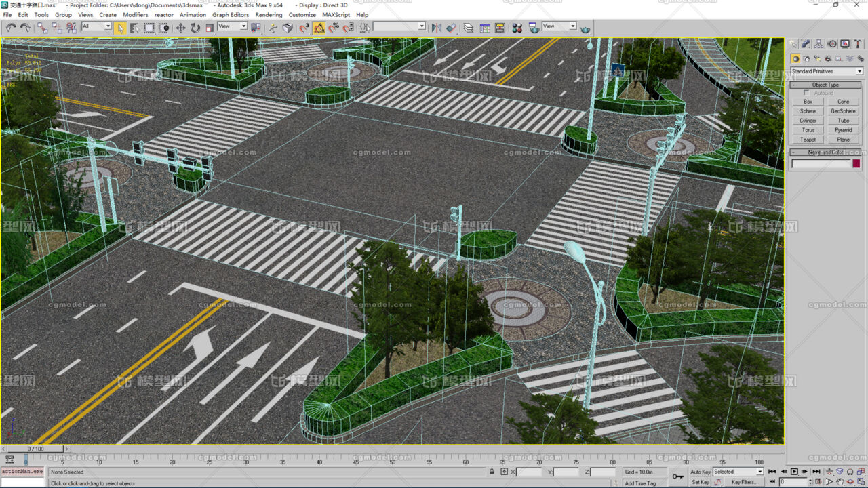Screen dimensions: 868x488
Task: Click the Align tool icon
Action: [x=451, y=28]
